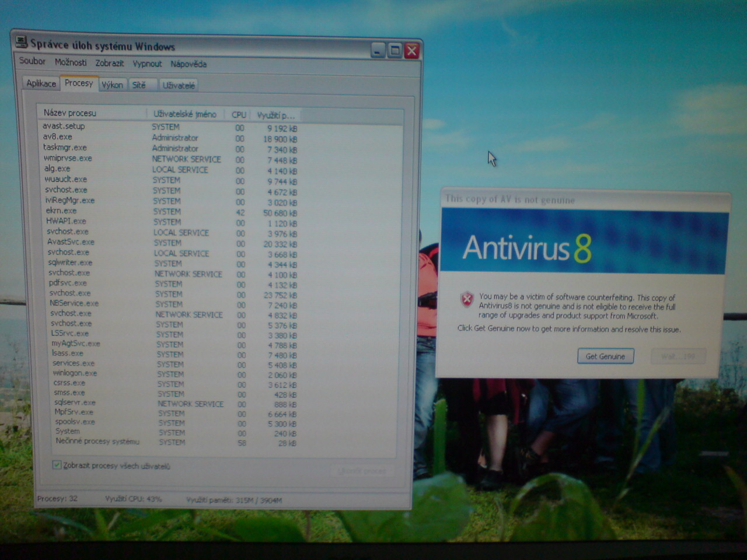Viewport: 747px width, 560px height.
Task: Minimize the Task Manager window
Action: pyautogui.click(x=378, y=51)
